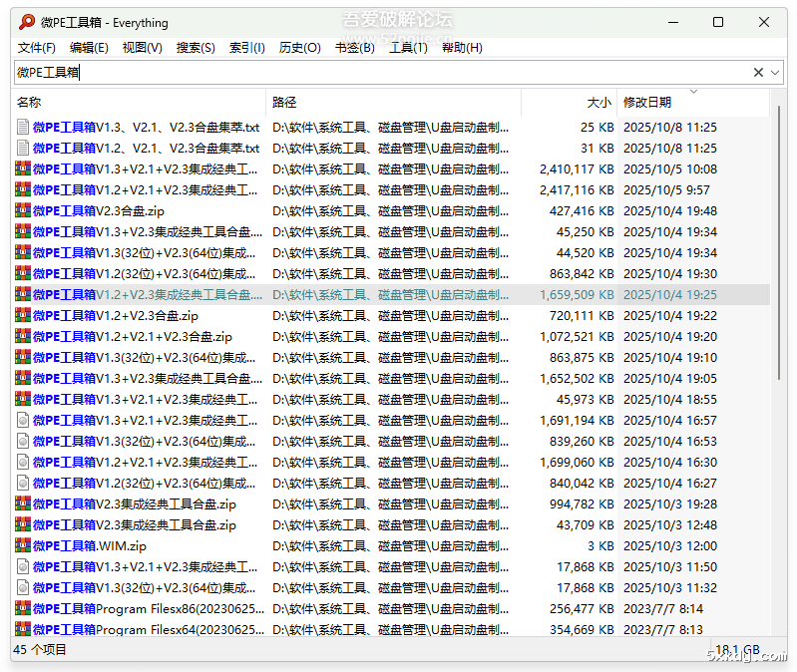Sort results by 大小 column header
Screen dimensions: 797x672
[569, 102]
